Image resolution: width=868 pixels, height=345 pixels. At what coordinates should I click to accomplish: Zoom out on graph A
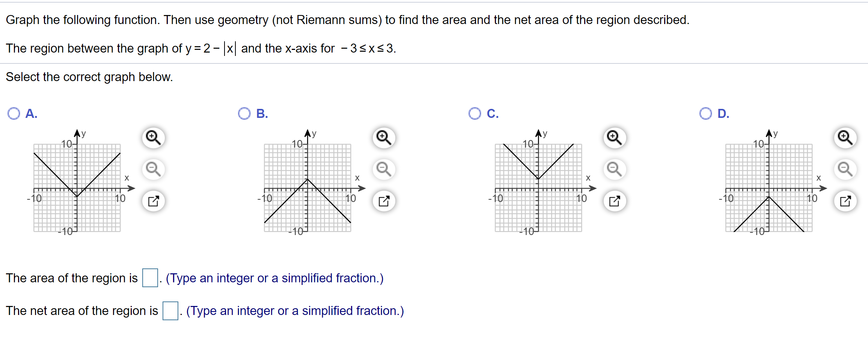(x=153, y=169)
